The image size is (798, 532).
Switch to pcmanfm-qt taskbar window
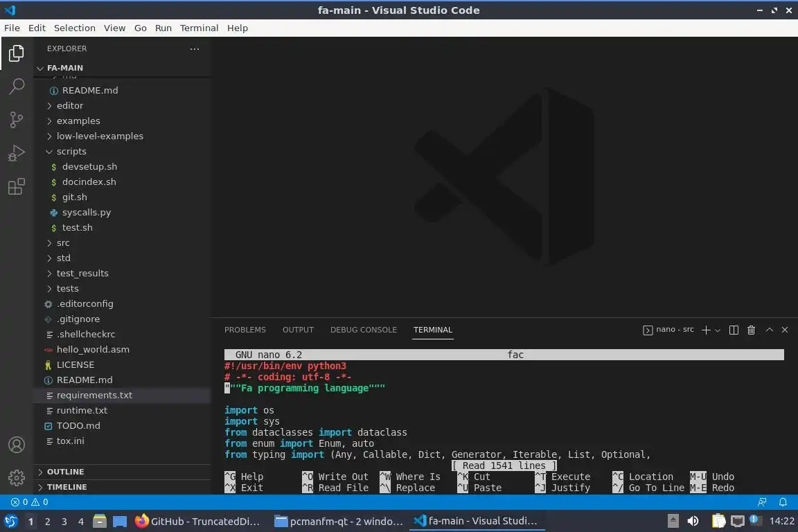[x=339, y=522]
